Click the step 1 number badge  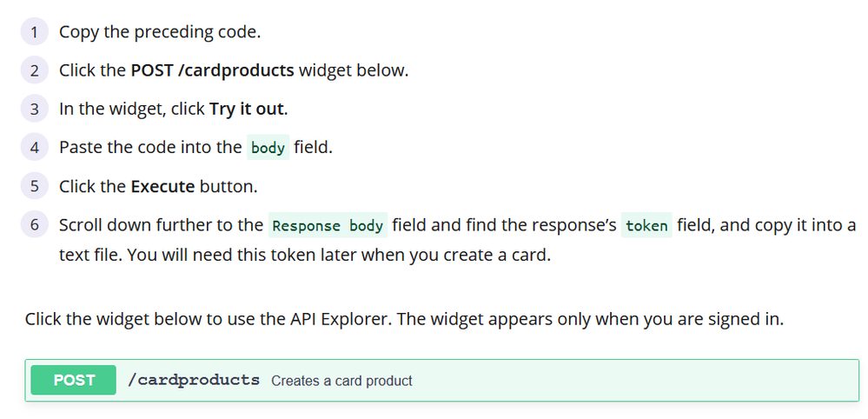pyautogui.click(x=33, y=32)
